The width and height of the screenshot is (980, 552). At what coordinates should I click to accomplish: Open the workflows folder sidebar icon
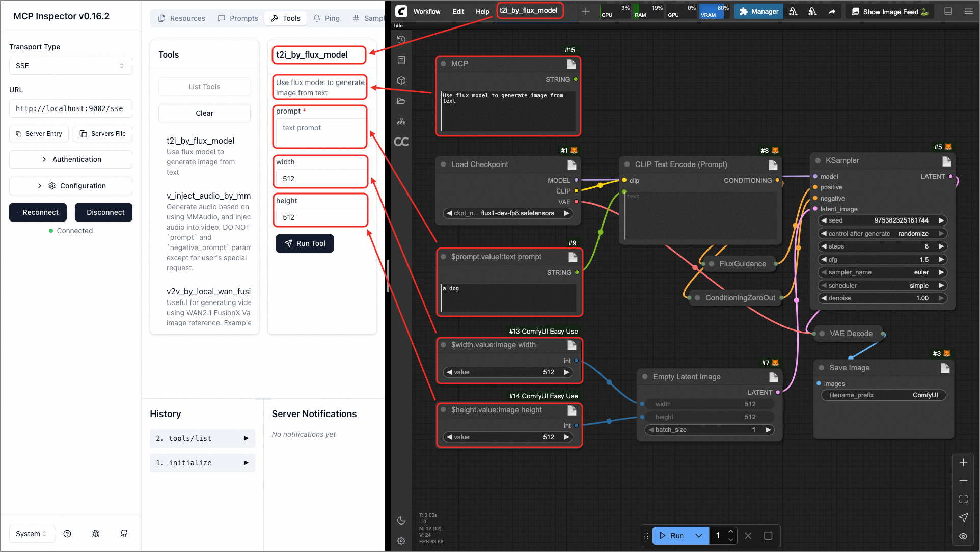(401, 101)
